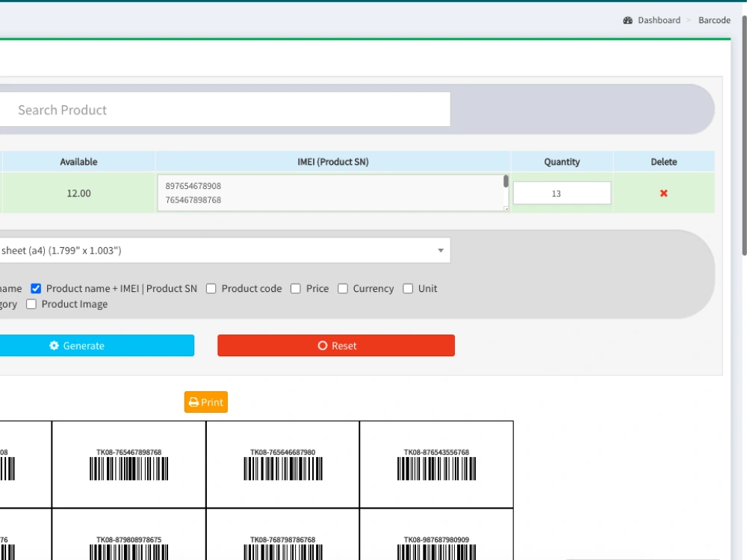The width and height of the screenshot is (747, 560).
Task: Click the Print button
Action: coord(205,402)
